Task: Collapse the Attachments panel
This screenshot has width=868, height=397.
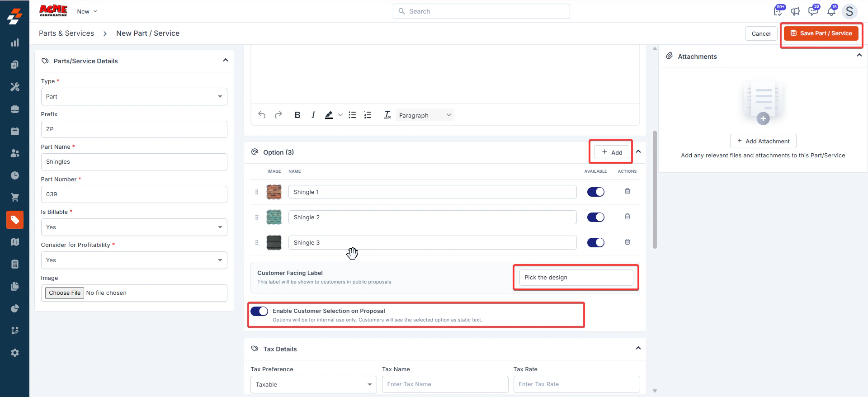Action: point(859,55)
